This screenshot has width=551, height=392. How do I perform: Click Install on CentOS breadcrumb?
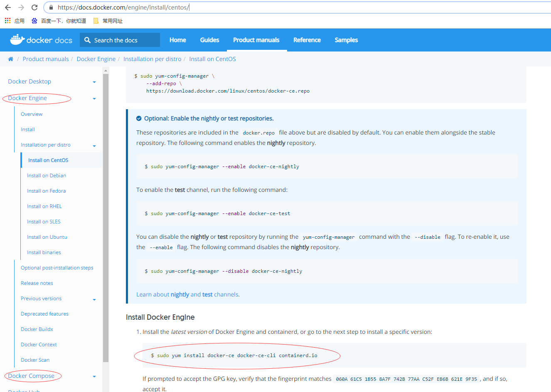point(212,59)
